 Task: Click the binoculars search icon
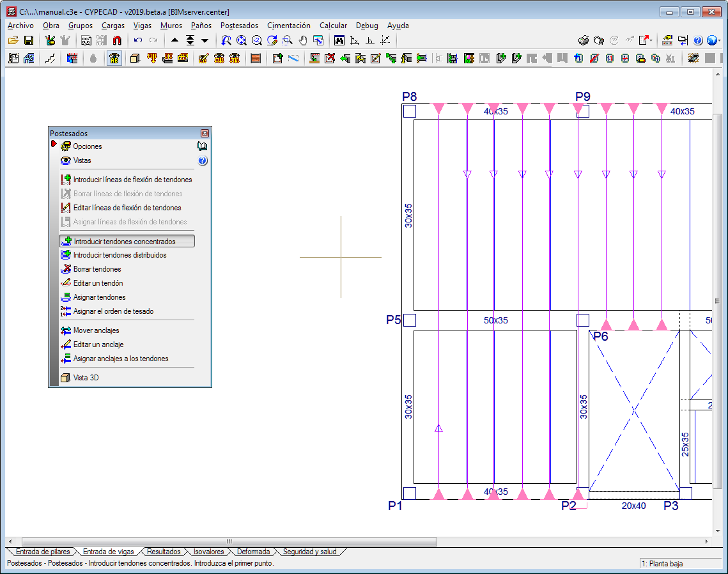[339, 40]
